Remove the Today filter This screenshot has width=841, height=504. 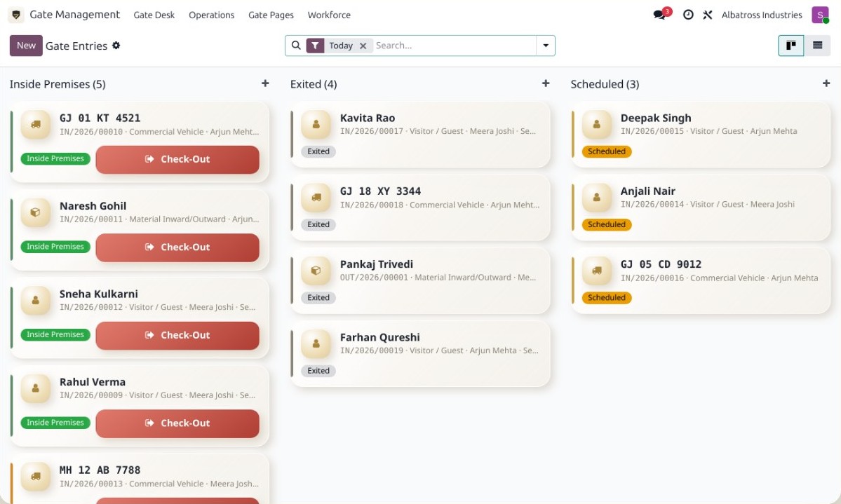tap(363, 46)
